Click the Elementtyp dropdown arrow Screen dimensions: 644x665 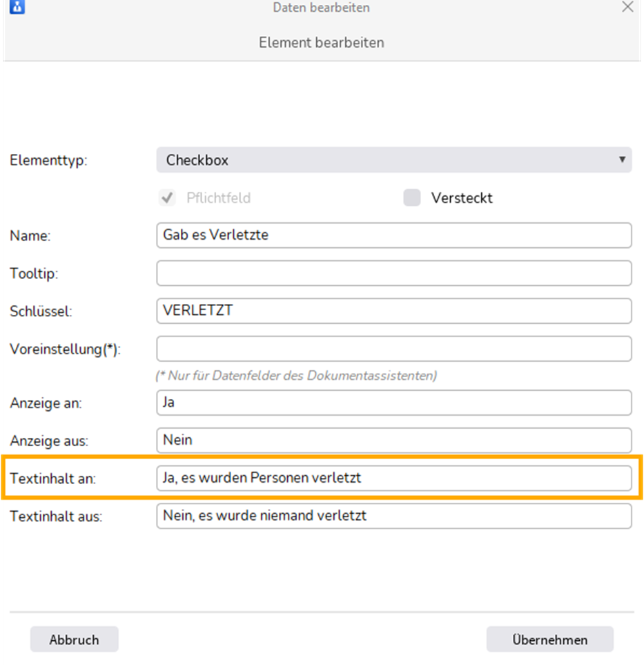tap(622, 160)
